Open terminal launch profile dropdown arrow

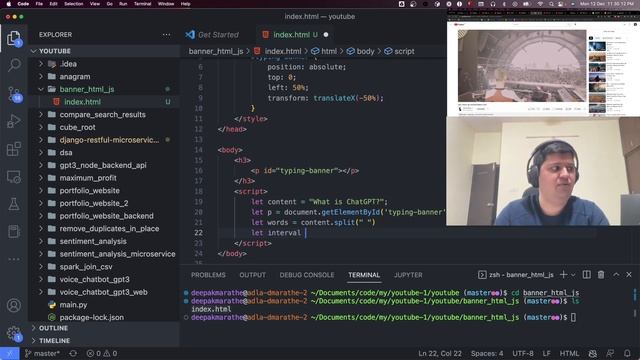573,275
